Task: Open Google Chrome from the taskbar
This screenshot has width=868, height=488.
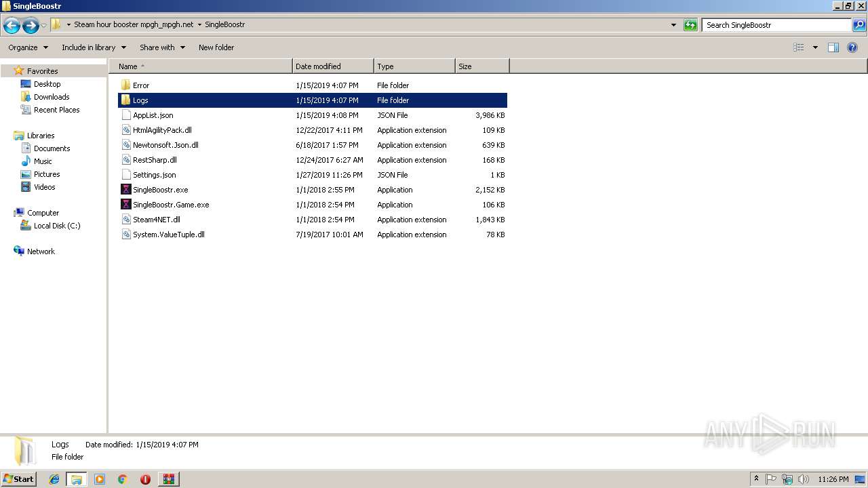Action: [123, 479]
